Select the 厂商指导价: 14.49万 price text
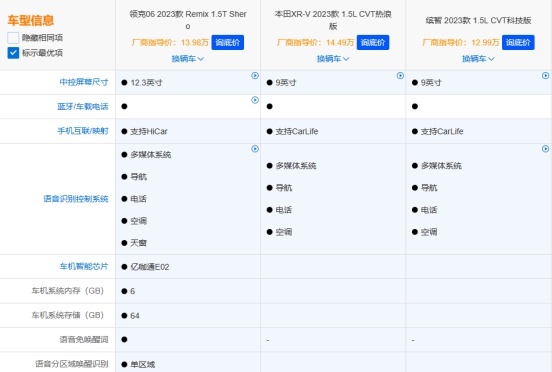The image size is (552, 372). click(x=315, y=43)
